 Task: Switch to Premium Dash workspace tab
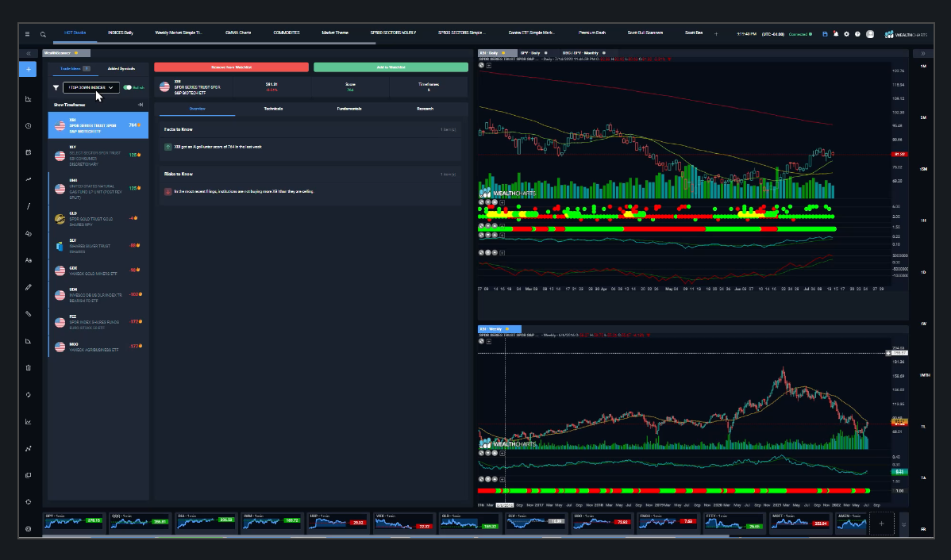[592, 33]
